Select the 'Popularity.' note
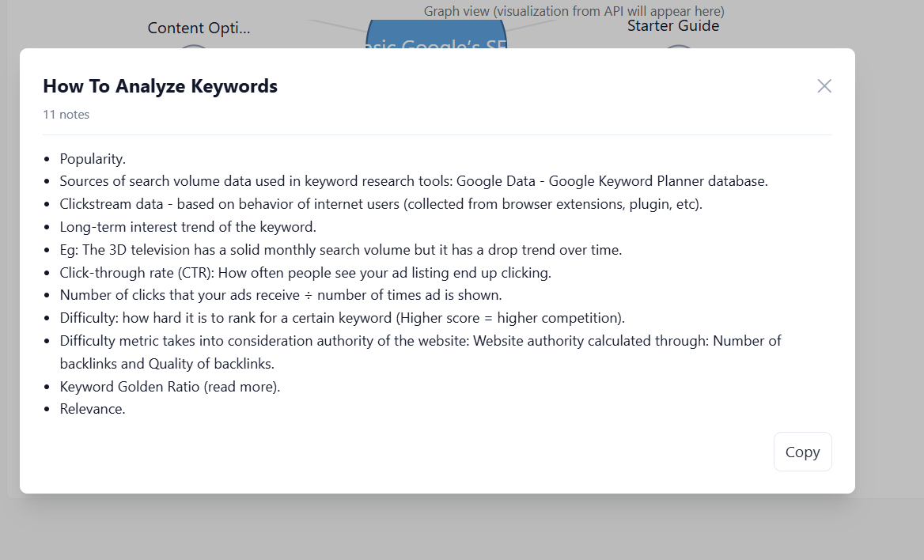 (x=93, y=158)
